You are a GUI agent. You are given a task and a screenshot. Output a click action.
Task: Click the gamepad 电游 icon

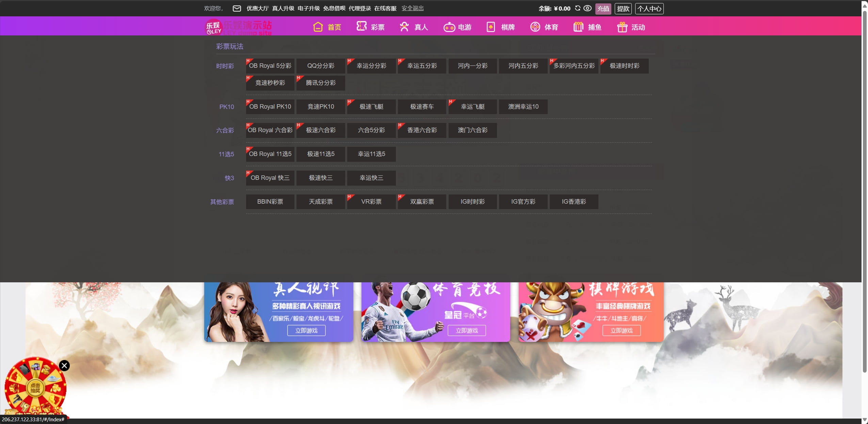tap(449, 27)
